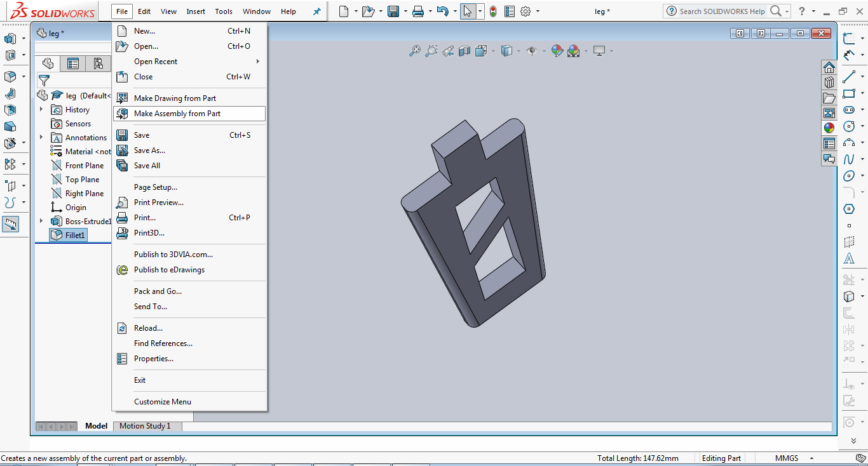Click the Zoom to Fit magnifier icon
The image size is (868, 466).
[414, 51]
